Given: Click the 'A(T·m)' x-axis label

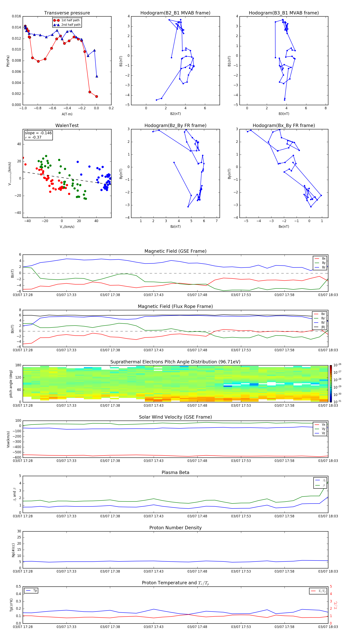Looking at the screenshot, I should (x=67, y=114).
